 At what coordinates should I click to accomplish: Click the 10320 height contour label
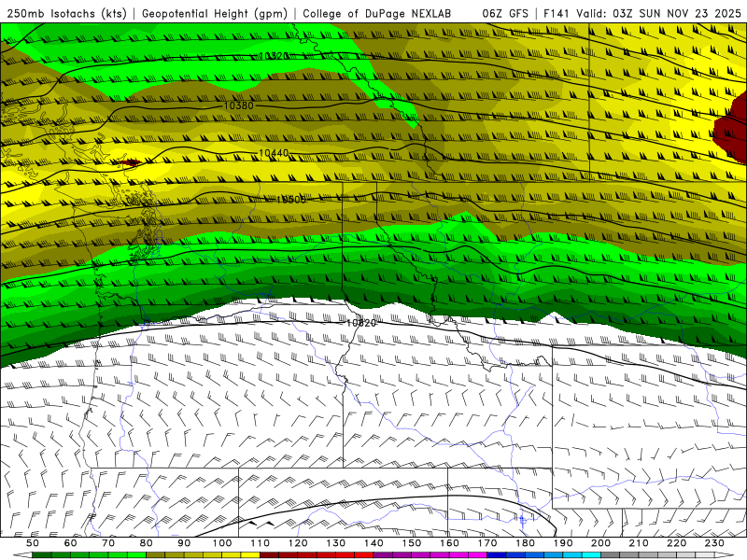pos(274,56)
